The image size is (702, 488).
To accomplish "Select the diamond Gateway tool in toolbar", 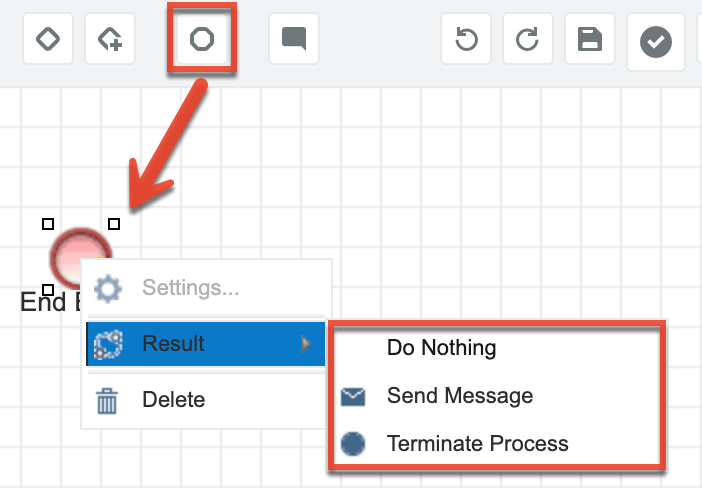I will (48, 39).
